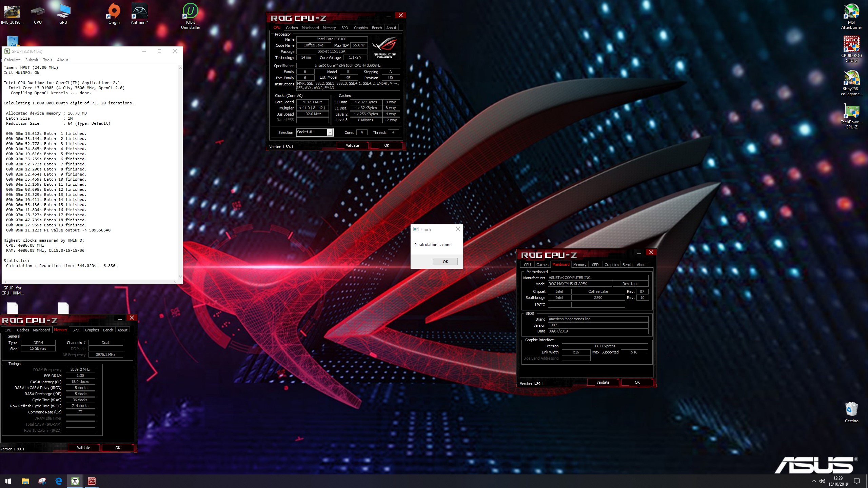The image size is (868, 488).
Task: Select GPUPI taskbar icon
Action: coord(75,481)
